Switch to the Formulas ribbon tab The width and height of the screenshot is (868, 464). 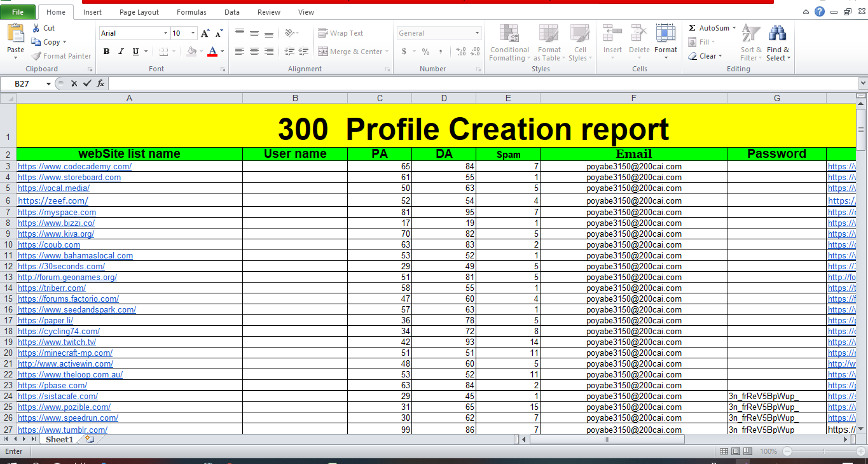[191, 11]
